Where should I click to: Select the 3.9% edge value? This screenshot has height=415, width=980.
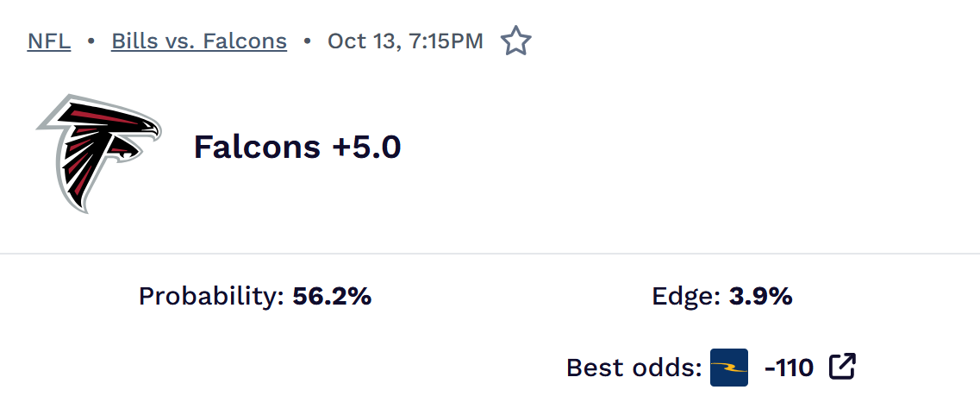coord(761,297)
